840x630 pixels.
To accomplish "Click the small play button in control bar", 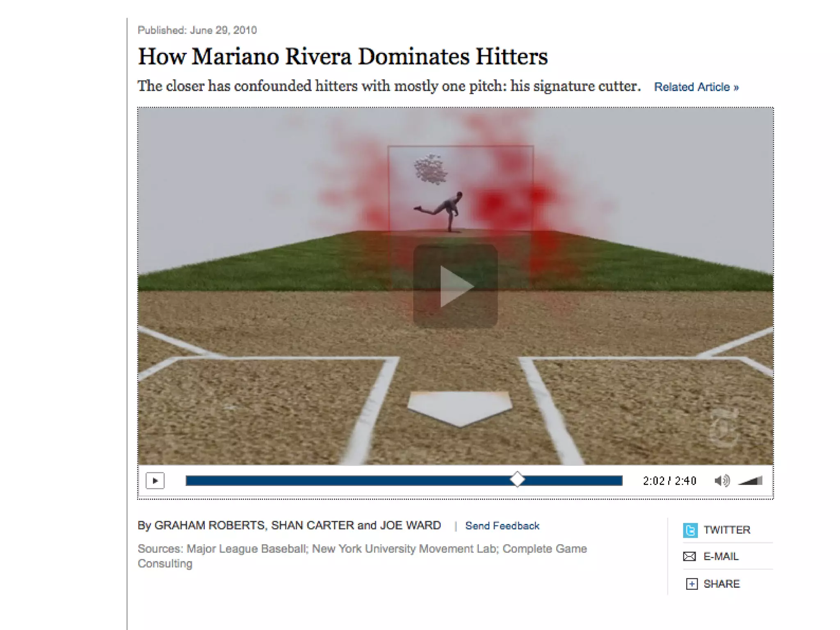I will [155, 481].
